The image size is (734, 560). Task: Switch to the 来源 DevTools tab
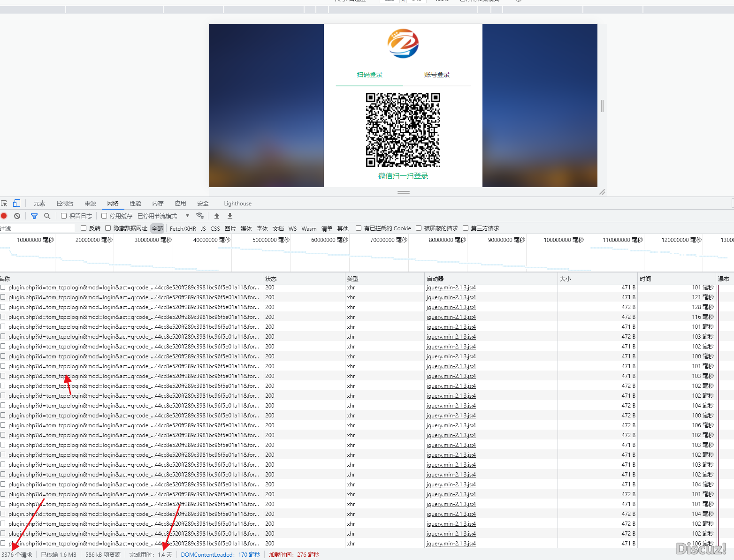tap(90, 204)
